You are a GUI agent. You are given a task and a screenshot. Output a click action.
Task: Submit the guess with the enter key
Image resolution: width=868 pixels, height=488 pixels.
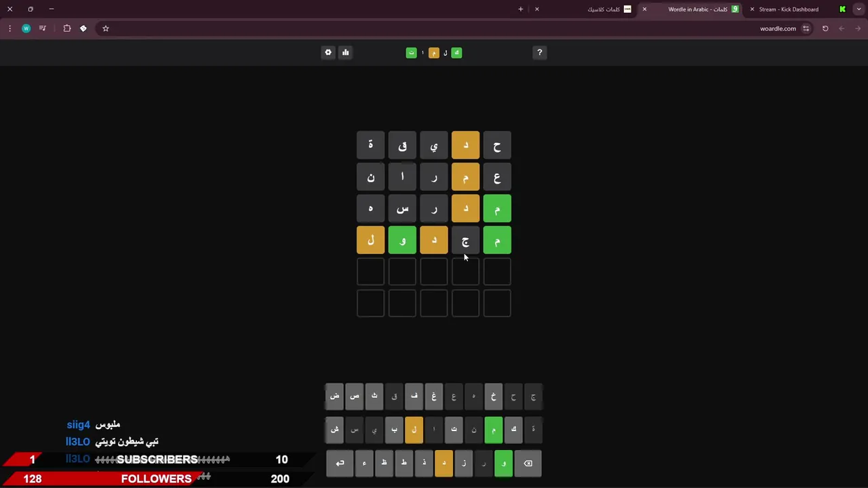pos(340,464)
